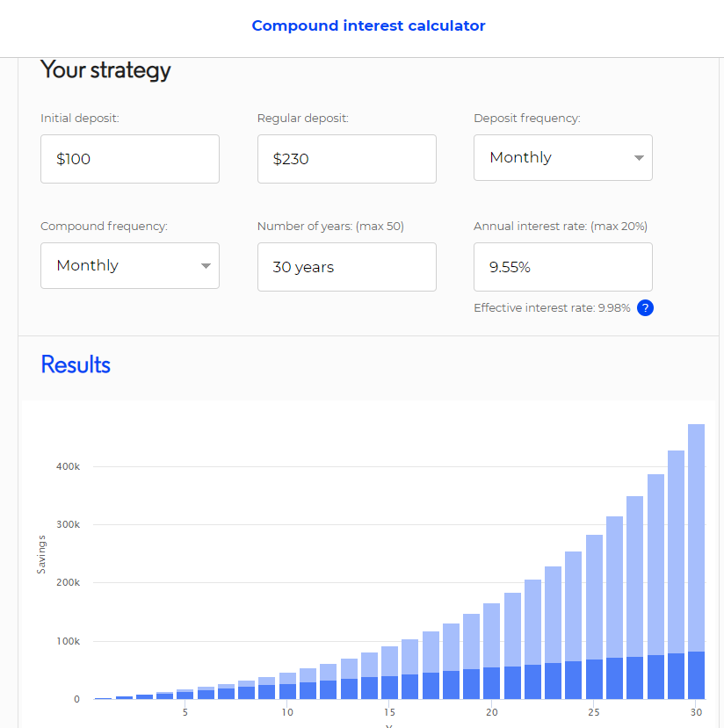The width and height of the screenshot is (724, 728).
Task: Click the dark blue deposits portion of year 30 bar
Action: click(x=696, y=675)
